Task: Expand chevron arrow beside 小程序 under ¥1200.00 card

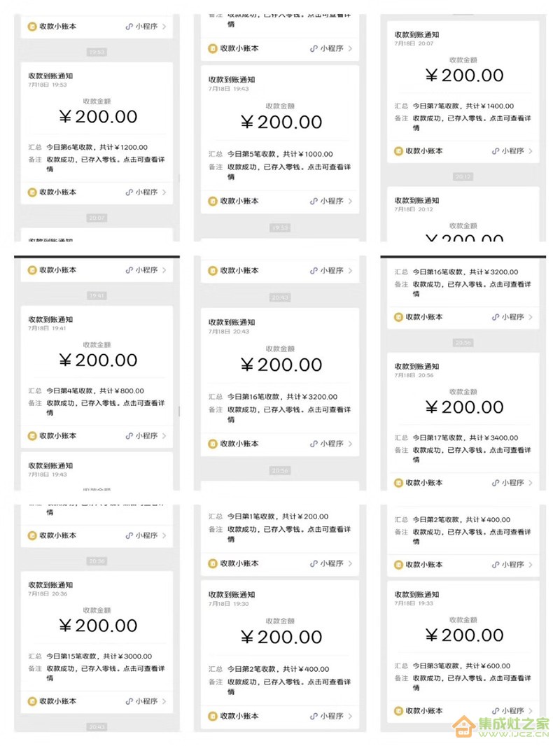Action: (x=164, y=192)
